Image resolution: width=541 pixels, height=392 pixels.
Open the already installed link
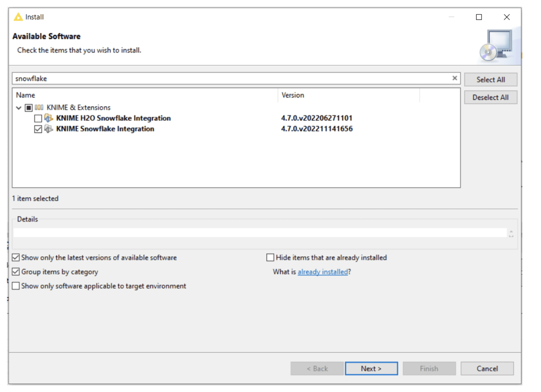point(323,272)
